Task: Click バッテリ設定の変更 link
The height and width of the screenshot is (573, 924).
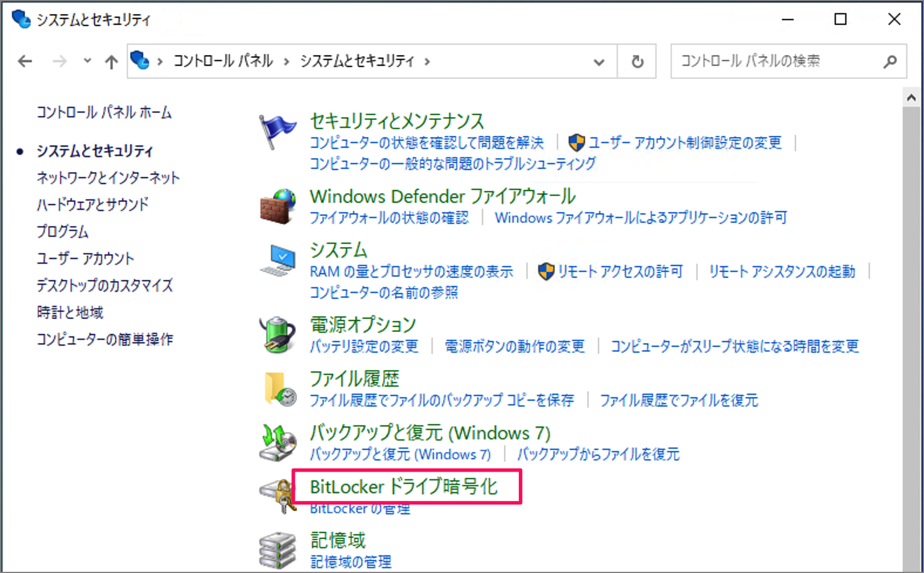Action: (364, 346)
